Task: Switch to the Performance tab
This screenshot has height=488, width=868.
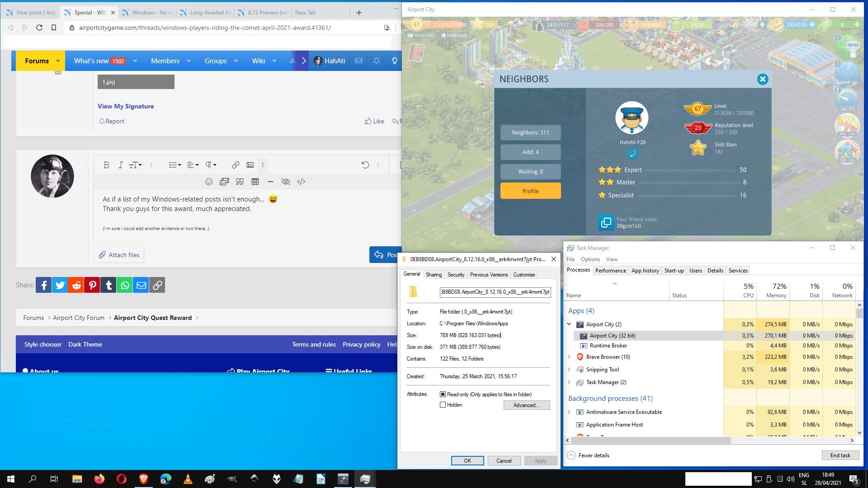Action: tap(611, 271)
